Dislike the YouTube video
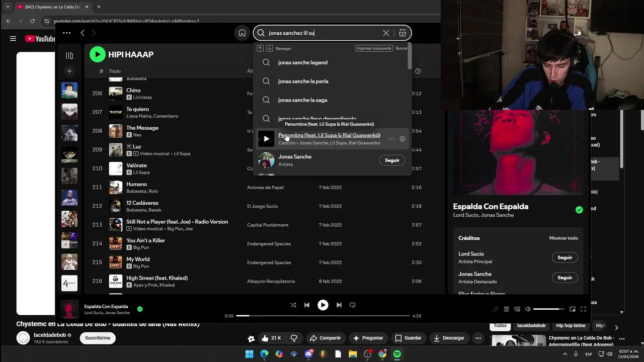 point(294,338)
